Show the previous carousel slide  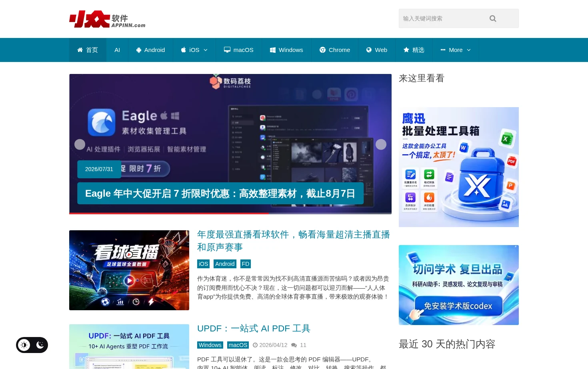[80, 144]
